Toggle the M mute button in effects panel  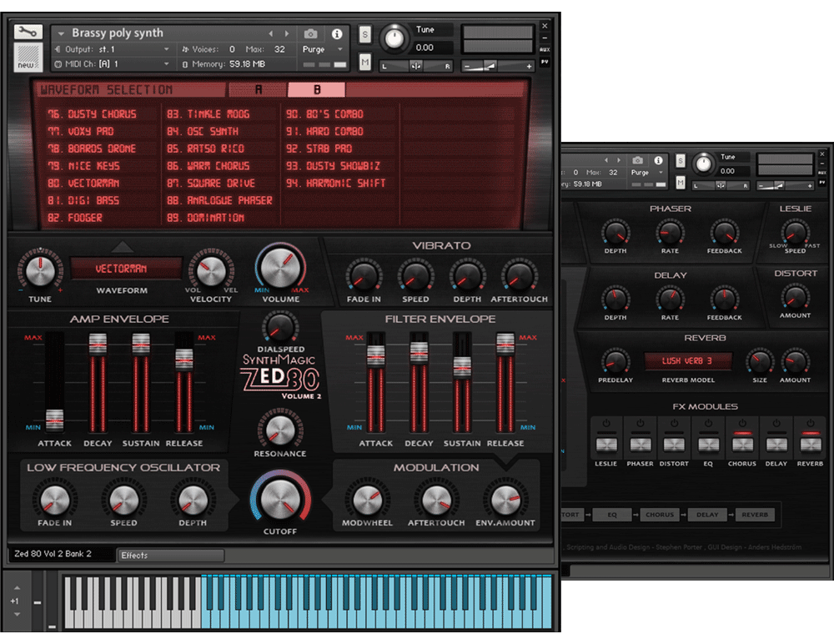pos(681,183)
